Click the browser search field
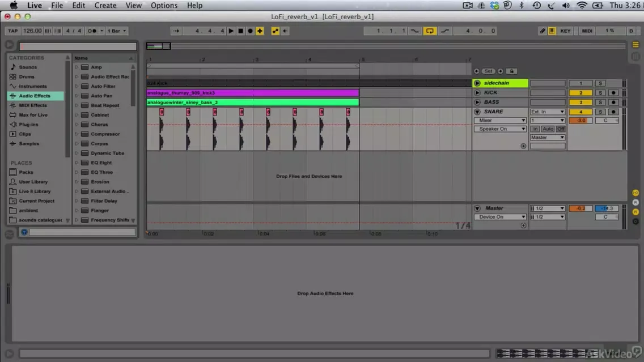 click(x=78, y=46)
